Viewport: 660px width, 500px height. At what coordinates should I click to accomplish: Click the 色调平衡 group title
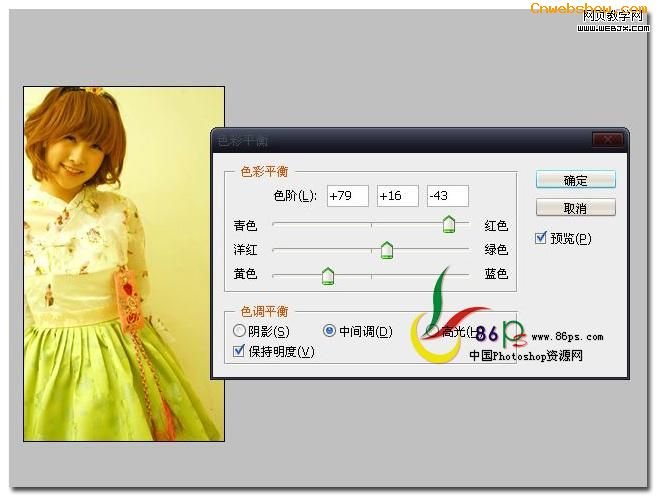(264, 312)
